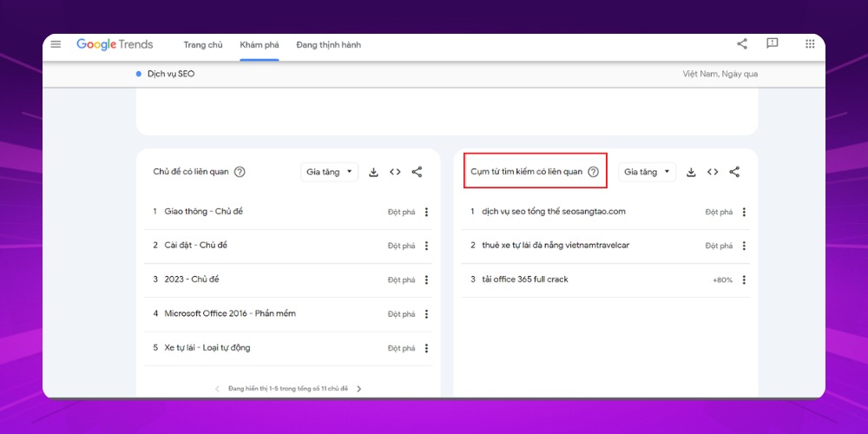This screenshot has width=868, height=434.
Task: Open more options for Cài đặt row
Action: (426, 246)
